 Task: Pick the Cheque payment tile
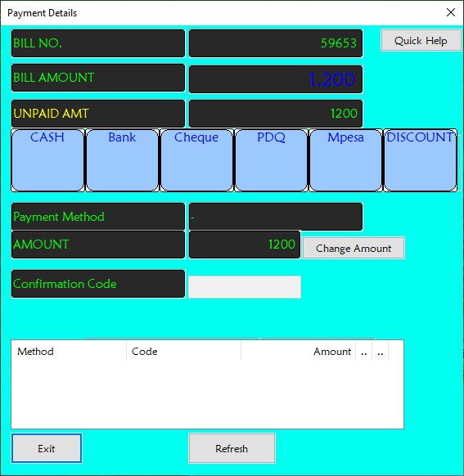196,160
